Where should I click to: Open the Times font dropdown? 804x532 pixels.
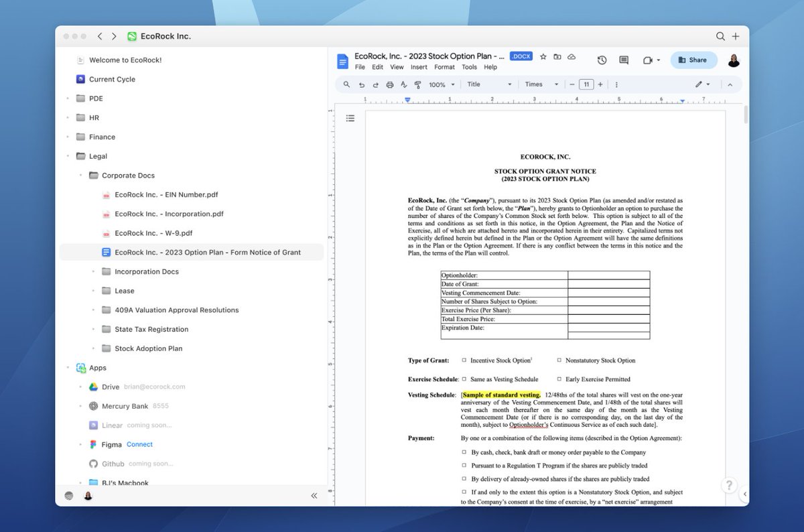542,84
